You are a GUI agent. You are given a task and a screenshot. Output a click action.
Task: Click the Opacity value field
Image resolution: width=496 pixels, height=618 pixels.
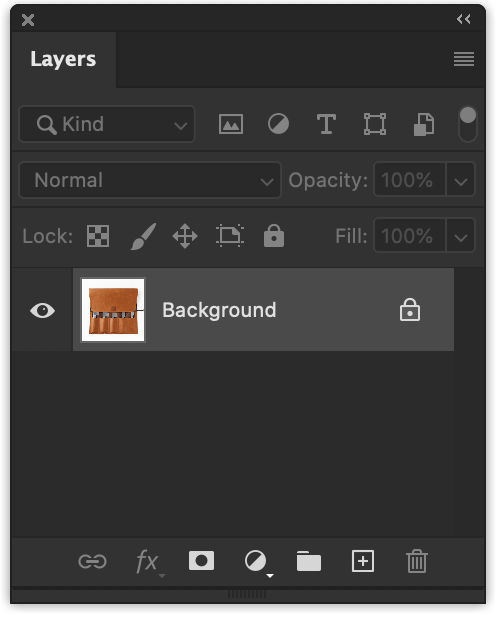410,180
